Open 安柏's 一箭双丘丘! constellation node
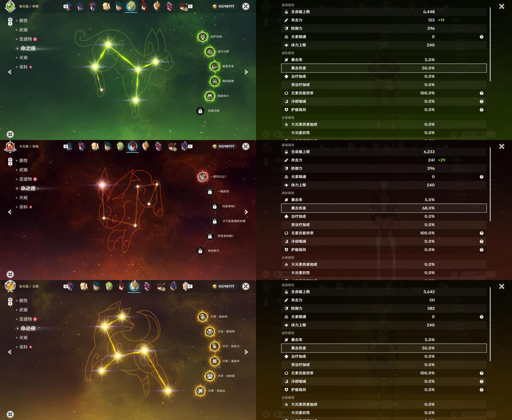The image size is (512, 420). (203, 177)
